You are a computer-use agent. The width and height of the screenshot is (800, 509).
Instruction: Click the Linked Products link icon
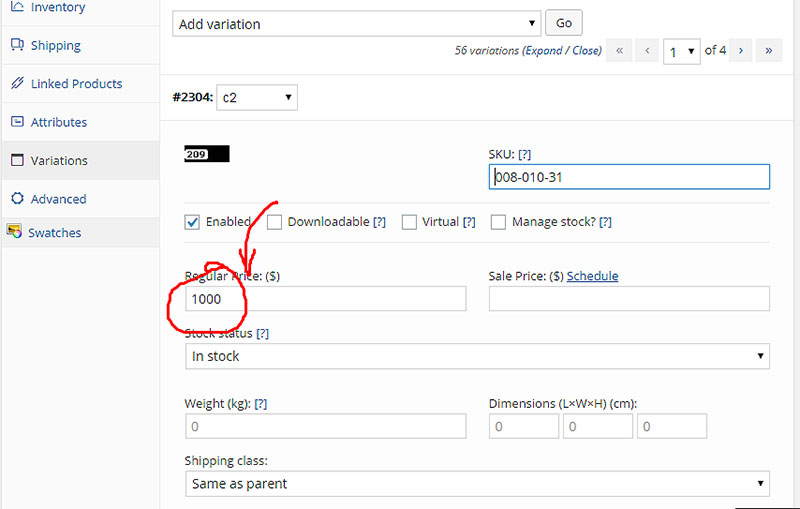tap(17, 83)
